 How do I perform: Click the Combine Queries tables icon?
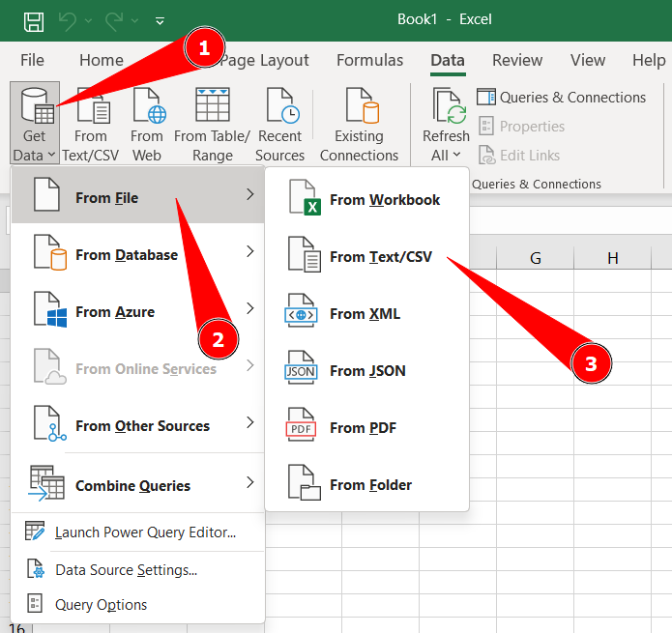point(46,483)
